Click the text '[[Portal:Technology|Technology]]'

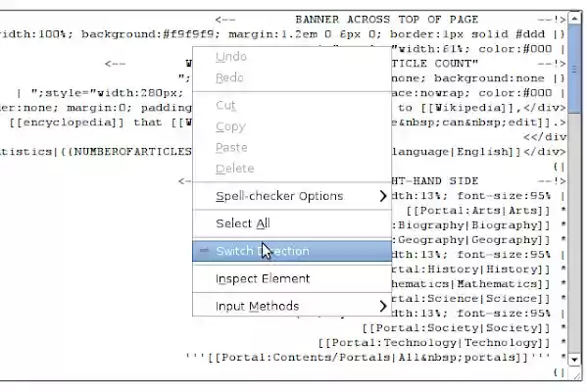click(x=434, y=343)
